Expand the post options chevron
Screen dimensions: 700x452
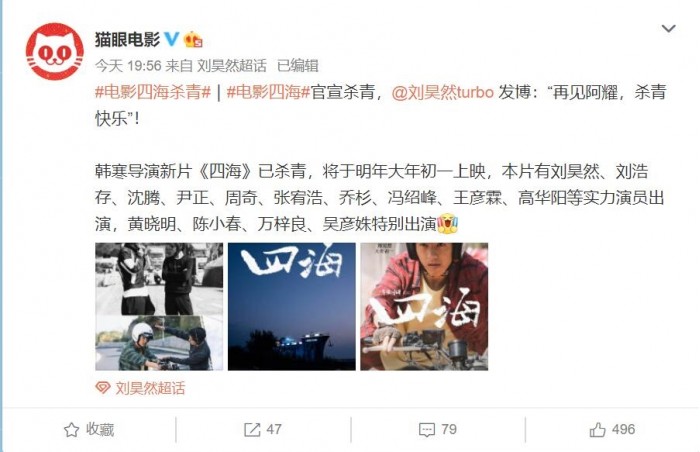668,29
